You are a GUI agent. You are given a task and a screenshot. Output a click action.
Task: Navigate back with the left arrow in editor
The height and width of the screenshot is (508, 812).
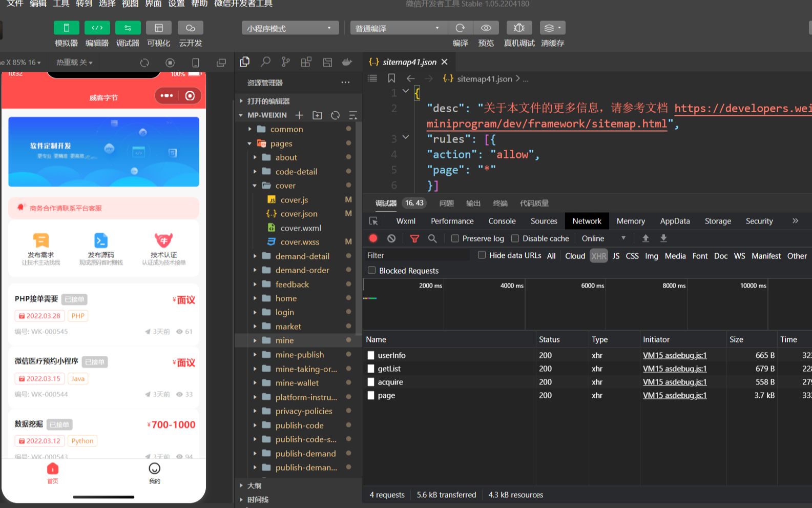(x=410, y=78)
